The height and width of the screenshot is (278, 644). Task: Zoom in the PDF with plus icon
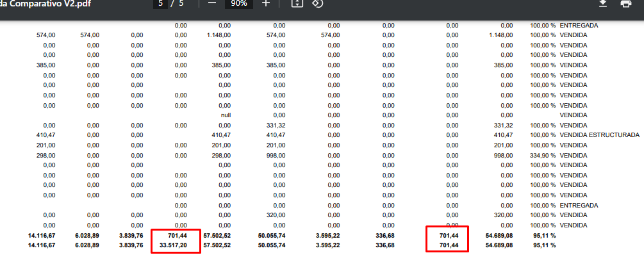point(266,4)
